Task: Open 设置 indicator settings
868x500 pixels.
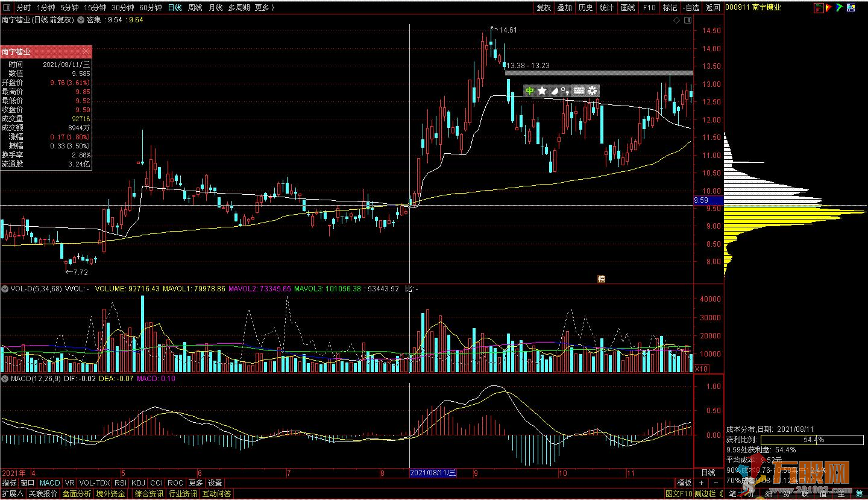Action: coord(215,483)
